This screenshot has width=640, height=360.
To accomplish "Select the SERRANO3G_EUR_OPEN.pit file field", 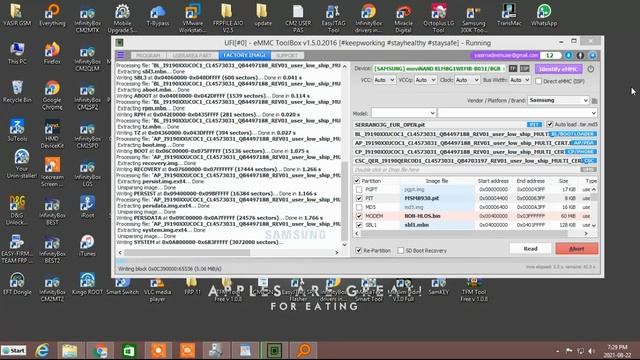I will point(439,124).
